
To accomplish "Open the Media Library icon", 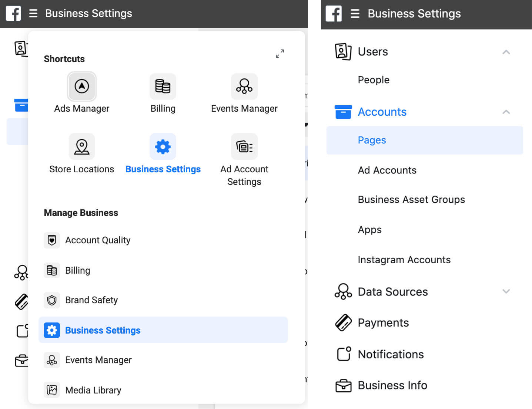I will click(x=52, y=390).
